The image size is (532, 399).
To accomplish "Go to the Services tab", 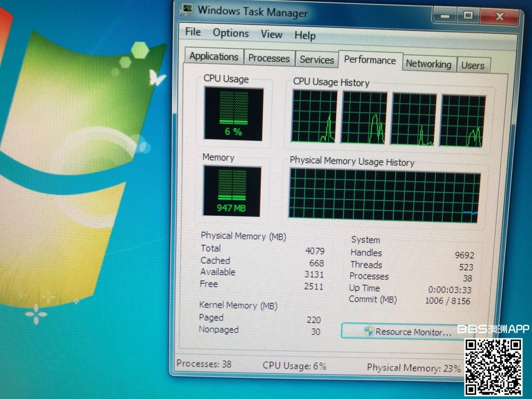I will click(x=317, y=60).
